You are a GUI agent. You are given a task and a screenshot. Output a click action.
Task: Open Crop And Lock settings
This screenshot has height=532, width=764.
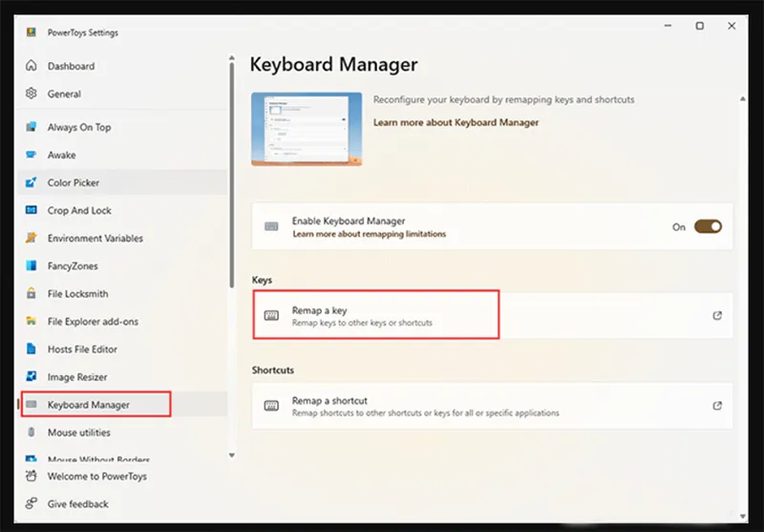pyautogui.click(x=123, y=210)
